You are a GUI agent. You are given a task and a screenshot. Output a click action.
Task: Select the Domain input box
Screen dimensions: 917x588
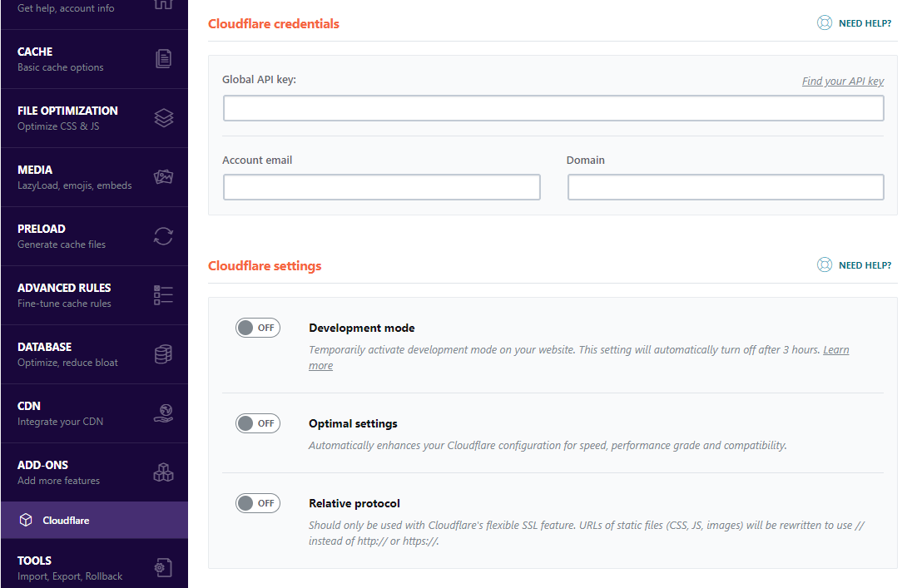click(726, 187)
